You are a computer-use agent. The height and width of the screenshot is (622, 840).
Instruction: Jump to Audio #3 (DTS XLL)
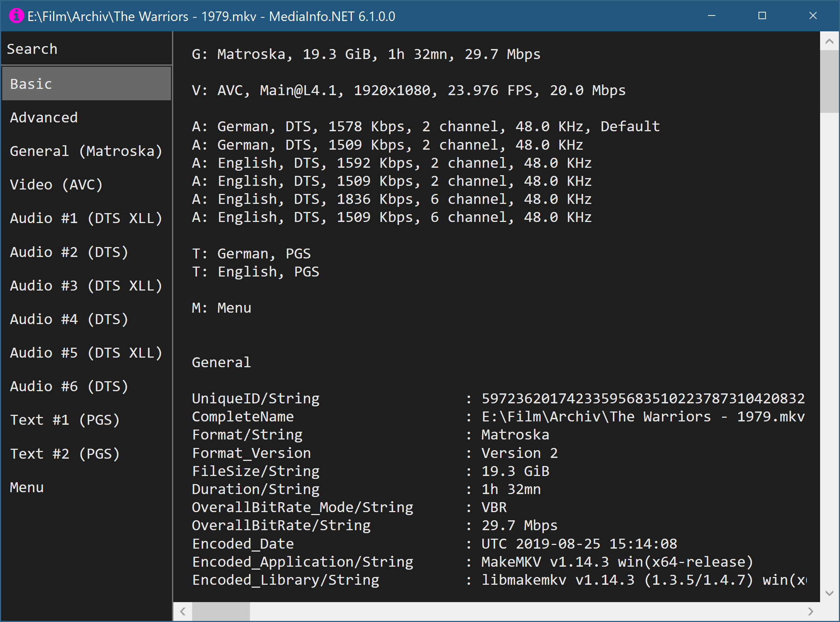[87, 285]
